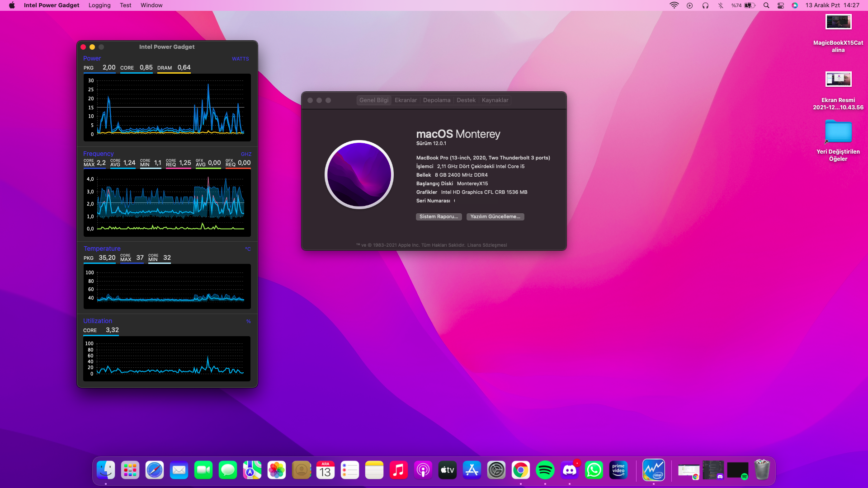Image resolution: width=868 pixels, height=488 pixels.
Task: Open Control Center in menu bar
Action: (x=780, y=5)
